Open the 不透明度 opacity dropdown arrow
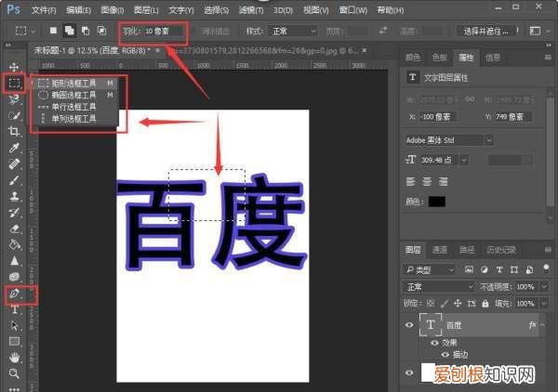This screenshot has height=392, width=558. [x=544, y=286]
